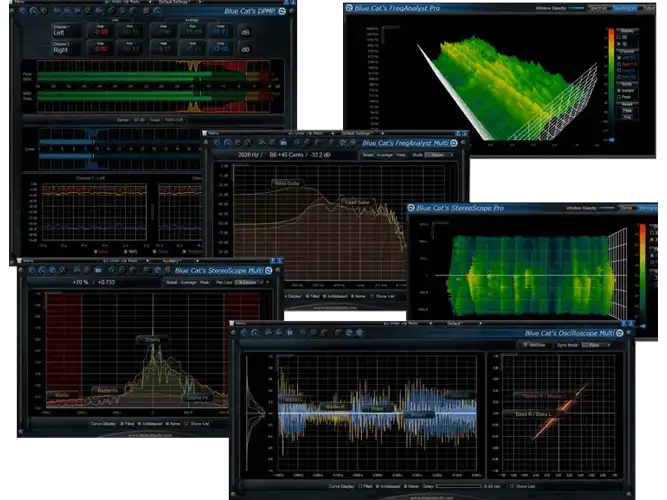Select Peak mode in FreqAnalyst Pro
This screenshot has height=500, width=667.
[x=624, y=97]
